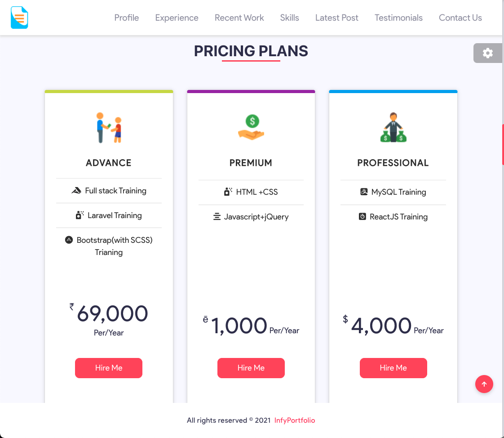Screen dimensions: 504x438
Task: Open the Testimonials section
Action: click(x=398, y=18)
